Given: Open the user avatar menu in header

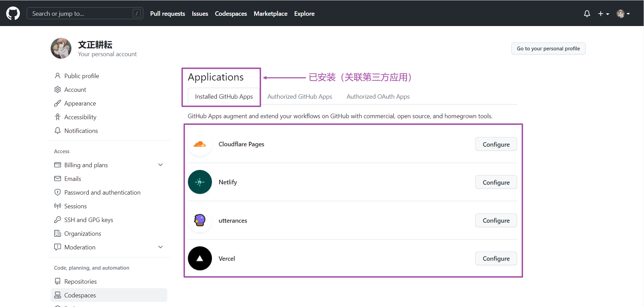Looking at the screenshot, I should pos(623,14).
